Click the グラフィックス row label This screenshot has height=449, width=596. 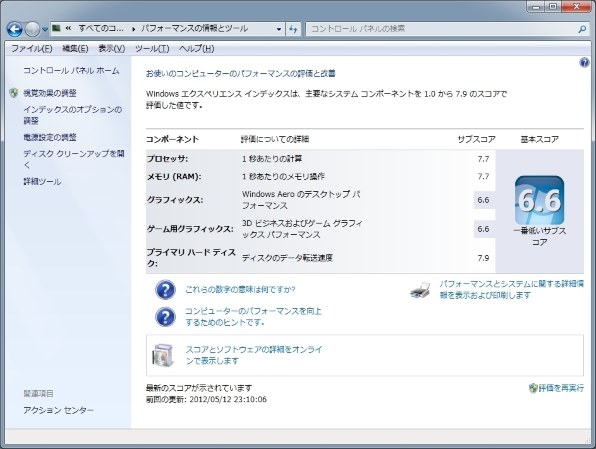tap(175, 200)
